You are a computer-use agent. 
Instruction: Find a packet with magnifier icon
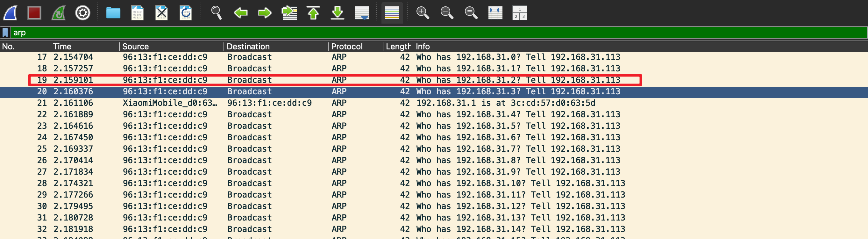[x=216, y=13]
